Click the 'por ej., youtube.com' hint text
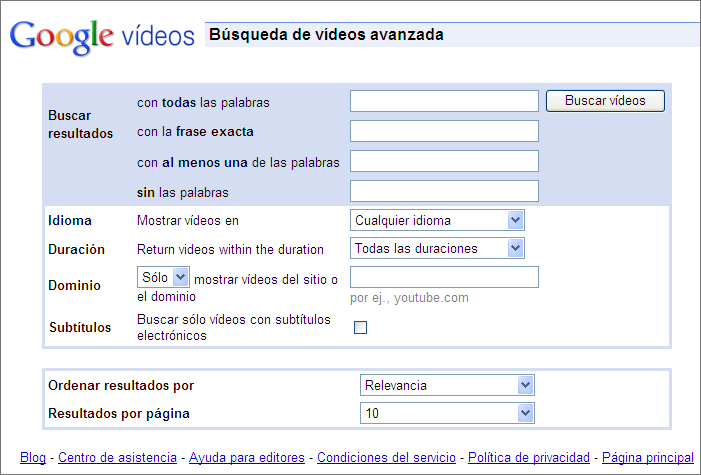This screenshot has width=701, height=475. (x=409, y=298)
